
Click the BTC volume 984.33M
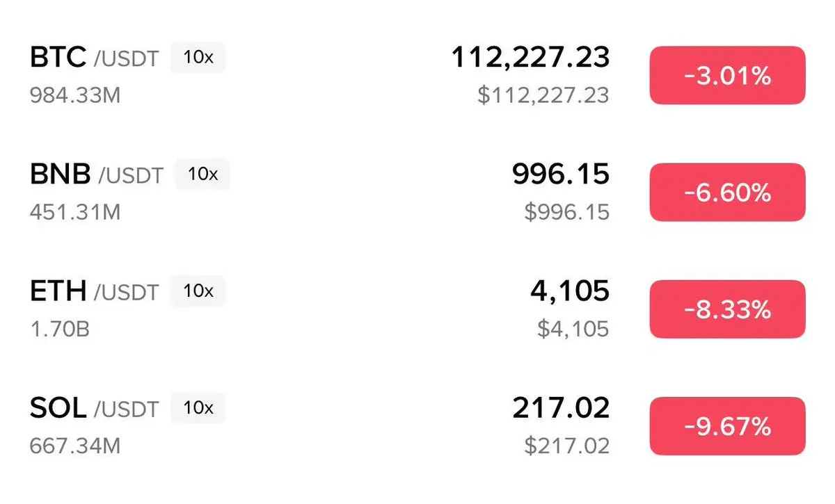[75, 95]
